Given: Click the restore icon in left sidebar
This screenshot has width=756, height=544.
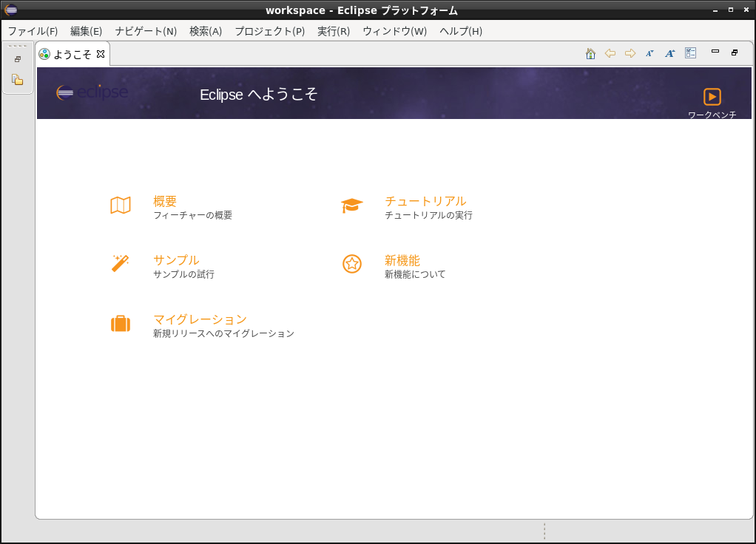Looking at the screenshot, I should pos(18,59).
